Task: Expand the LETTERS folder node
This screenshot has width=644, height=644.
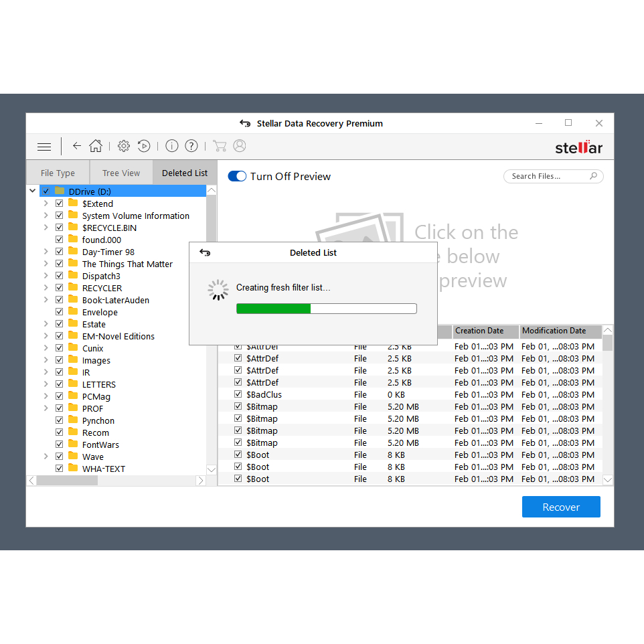Action: tap(46, 384)
